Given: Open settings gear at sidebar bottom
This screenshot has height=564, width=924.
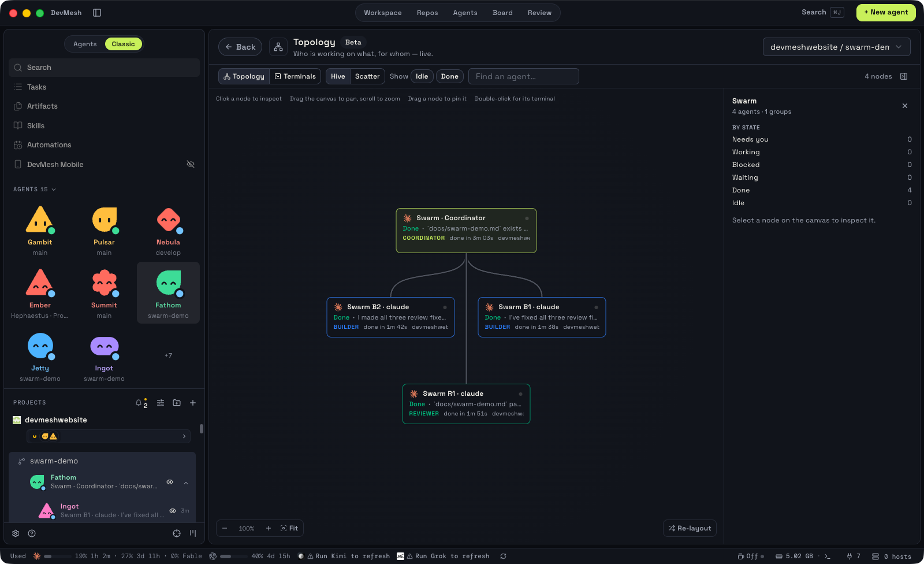Looking at the screenshot, I should tap(16, 533).
